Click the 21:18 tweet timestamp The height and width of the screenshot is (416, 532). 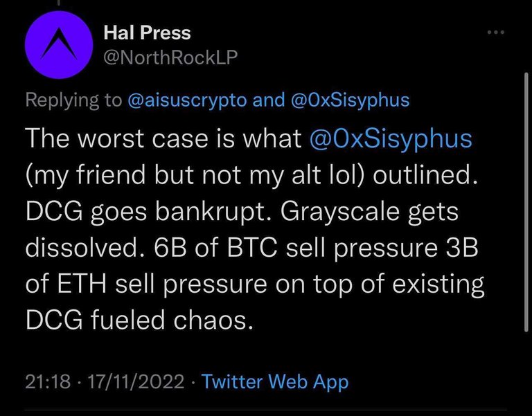(x=48, y=381)
